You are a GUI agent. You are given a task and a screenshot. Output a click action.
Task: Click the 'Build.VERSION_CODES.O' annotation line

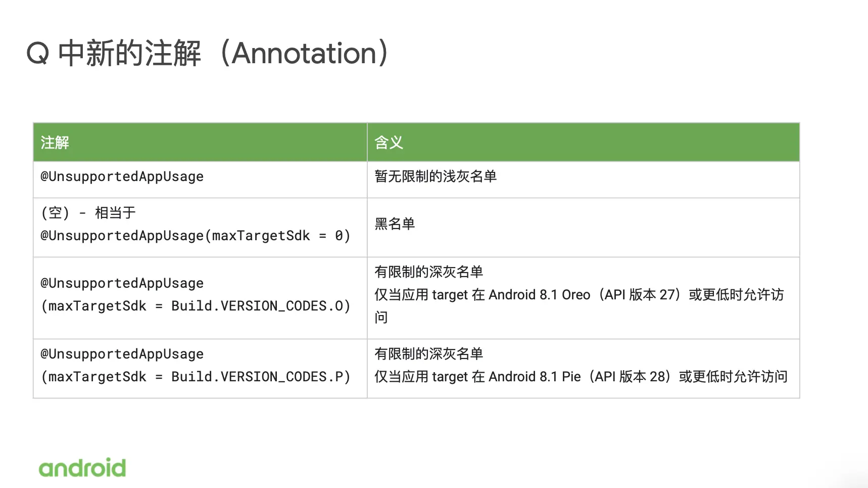point(195,306)
